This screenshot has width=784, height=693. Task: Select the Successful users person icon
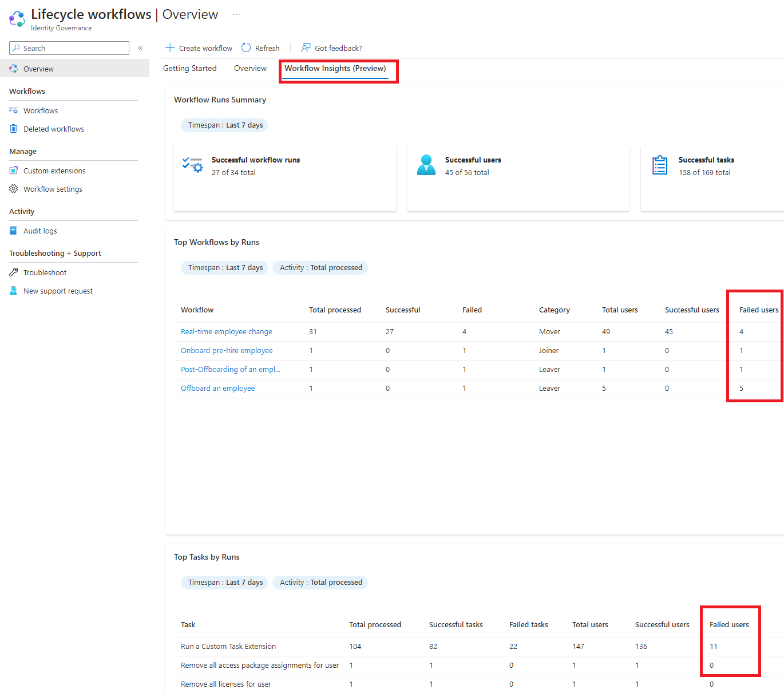tap(426, 165)
